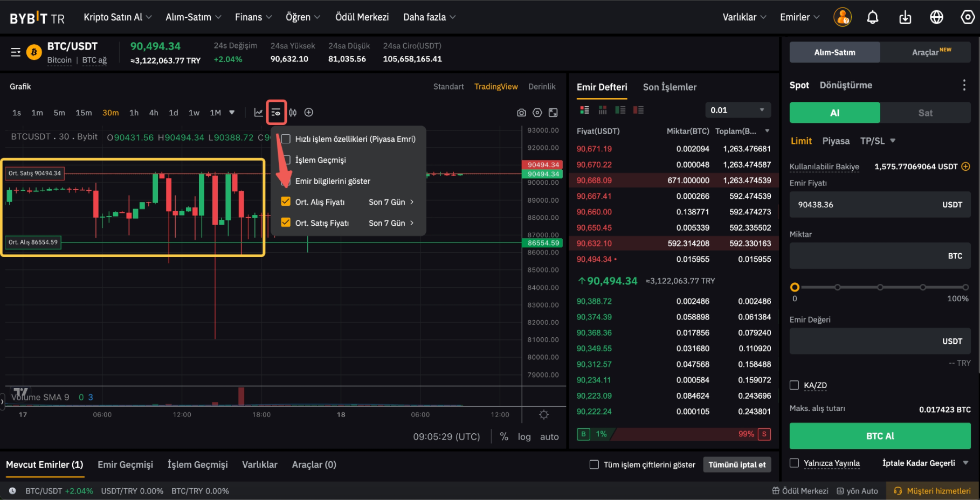Click the chart fullscreen icon
980x500 pixels.
tap(553, 113)
